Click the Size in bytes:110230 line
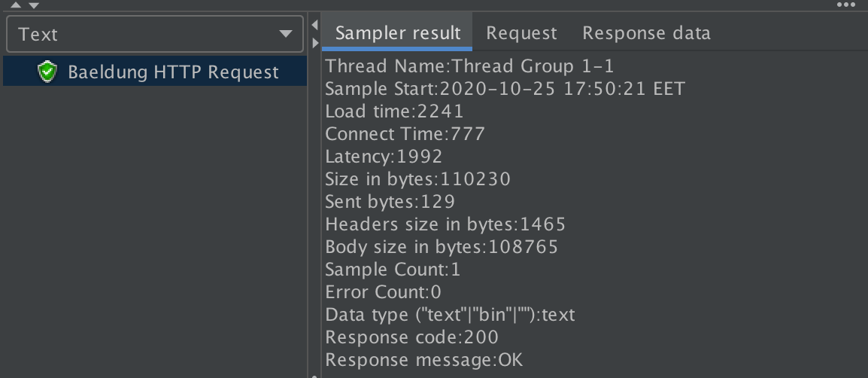Viewport: 868px width, 378px height. [417, 179]
